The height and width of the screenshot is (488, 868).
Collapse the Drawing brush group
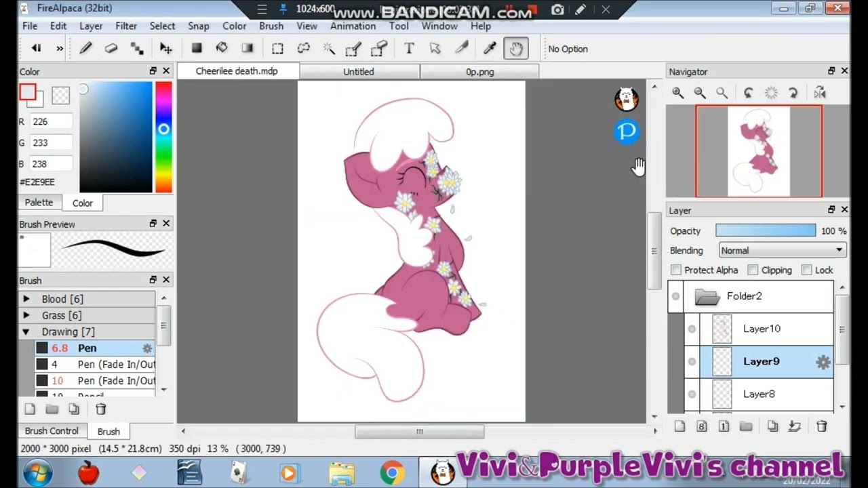26,331
